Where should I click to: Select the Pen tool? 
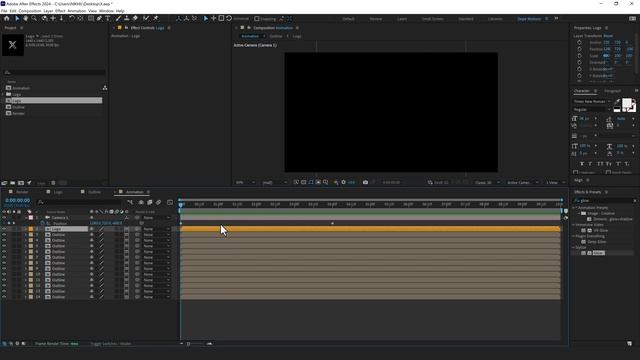(x=99, y=18)
